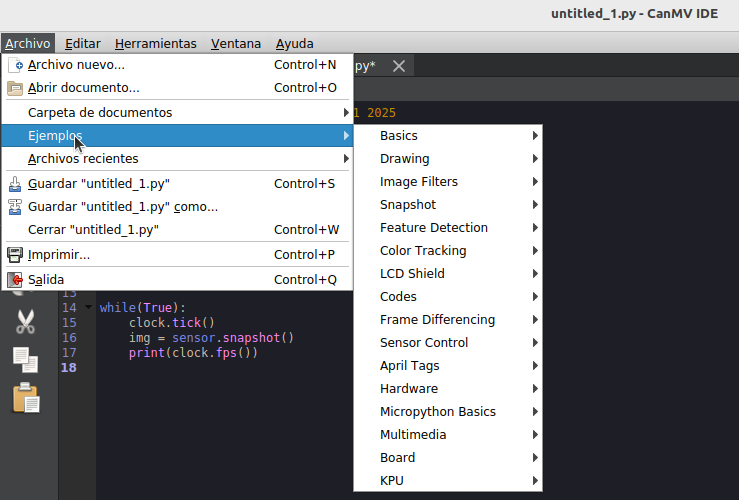Open the Ayuda menu
The width and height of the screenshot is (739, 500).
point(295,43)
